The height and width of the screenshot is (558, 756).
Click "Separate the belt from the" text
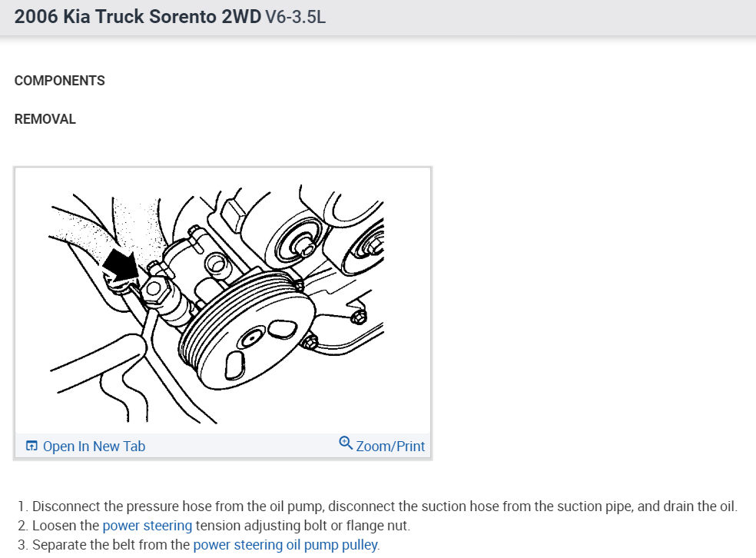(111, 544)
